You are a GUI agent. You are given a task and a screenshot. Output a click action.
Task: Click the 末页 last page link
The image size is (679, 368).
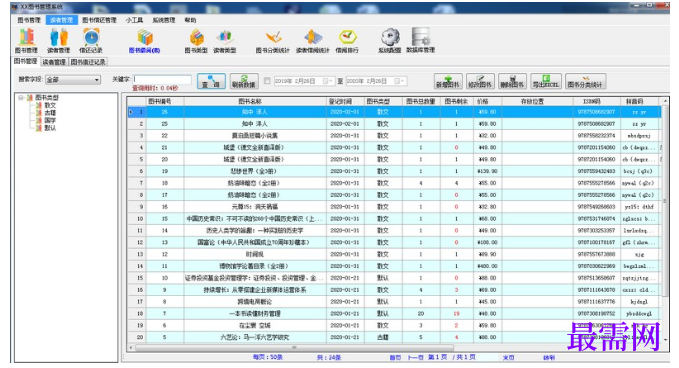pyautogui.click(x=508, y=358)
